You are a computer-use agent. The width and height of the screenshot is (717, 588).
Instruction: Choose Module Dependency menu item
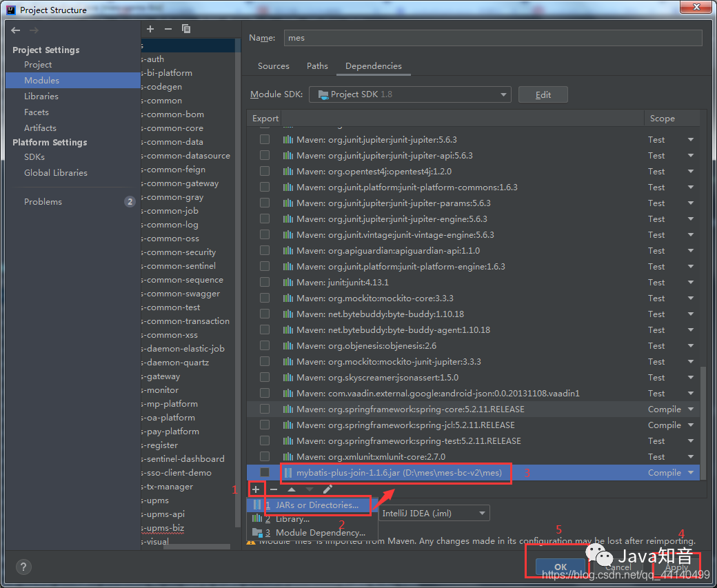pyautogui.click(x=313, y=533)
